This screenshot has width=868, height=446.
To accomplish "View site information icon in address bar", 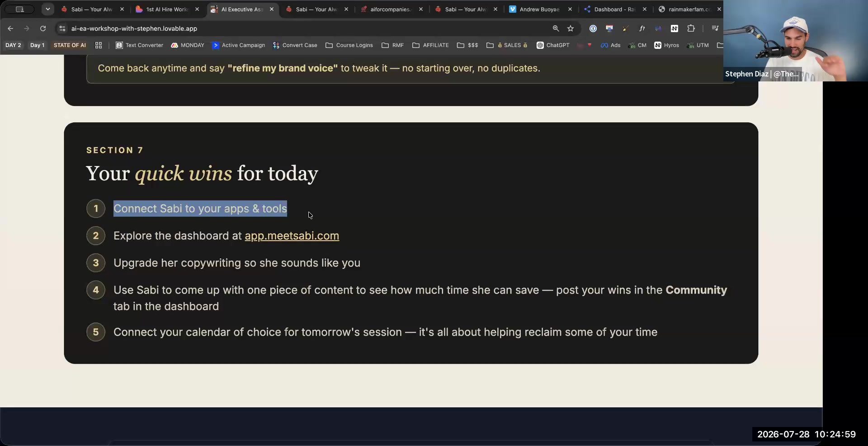I will click(x=62, y=28).
